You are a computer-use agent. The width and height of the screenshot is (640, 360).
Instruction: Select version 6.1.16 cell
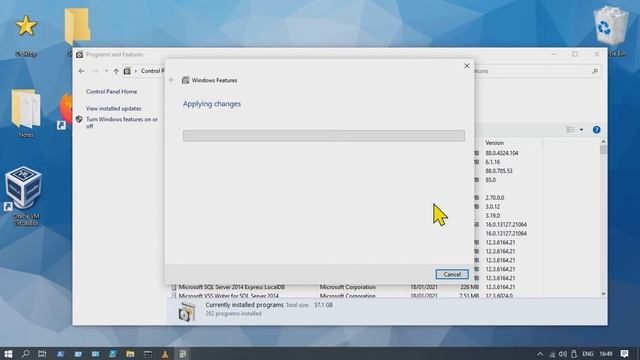[x=493, y=162]
